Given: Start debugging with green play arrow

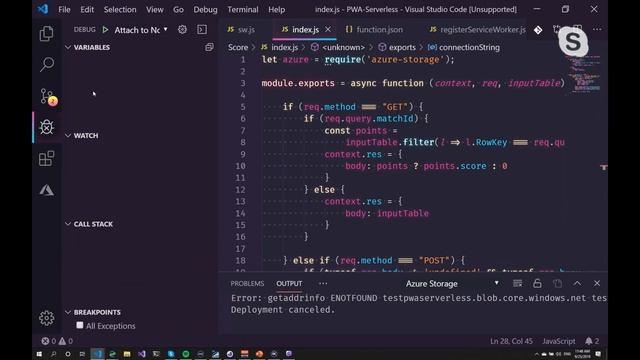Looking at the screenshot, I should coord(105,29).
